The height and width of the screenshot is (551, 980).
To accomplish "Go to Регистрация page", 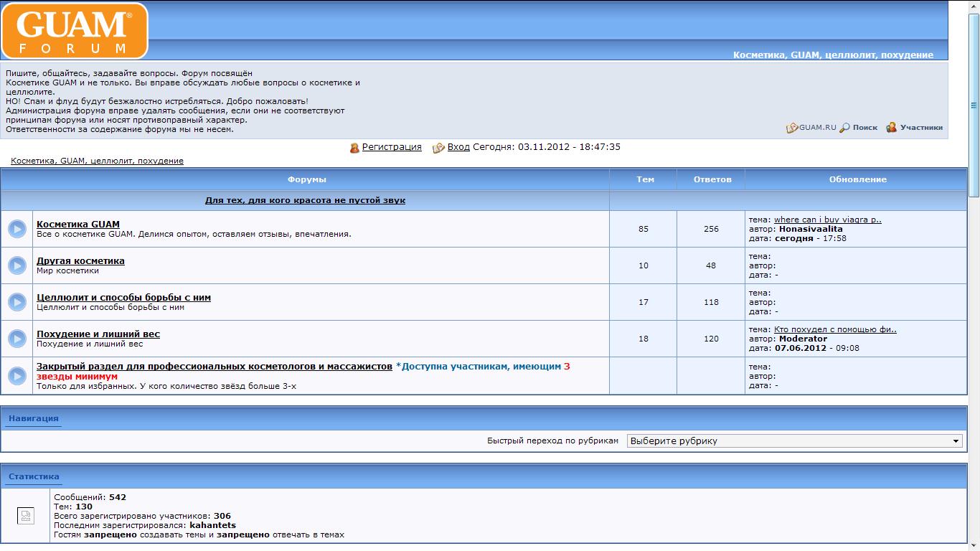I will click(392, 147).
